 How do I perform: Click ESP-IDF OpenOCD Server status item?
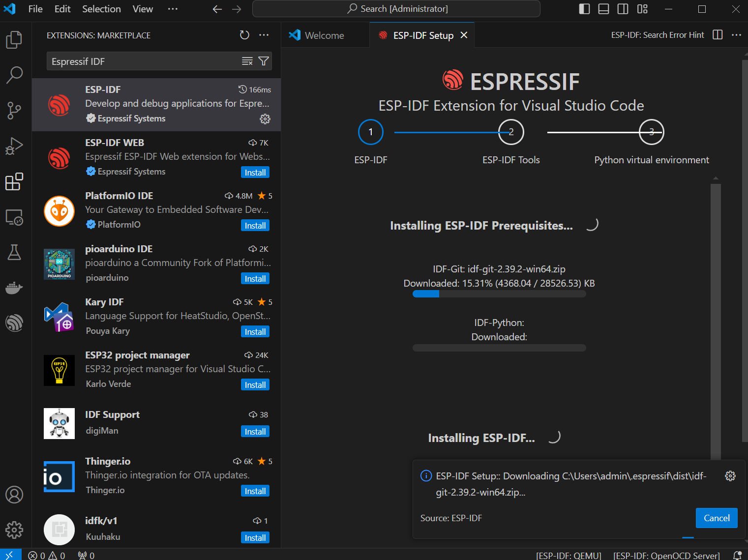pos(666,555)
